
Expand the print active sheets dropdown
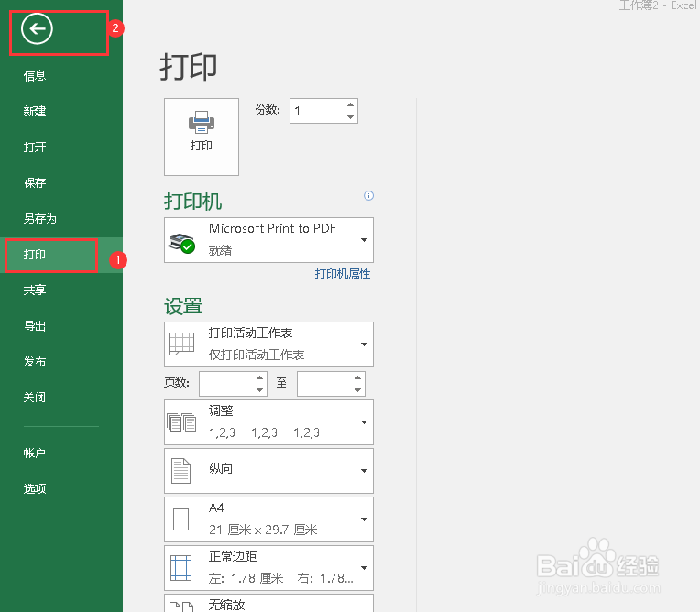tap(268, 344)
